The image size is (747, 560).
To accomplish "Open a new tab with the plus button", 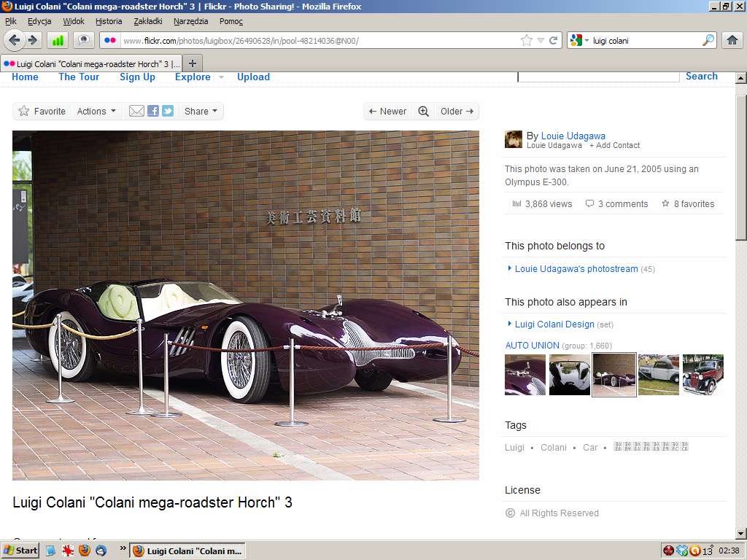I will (x=193, y=63).
